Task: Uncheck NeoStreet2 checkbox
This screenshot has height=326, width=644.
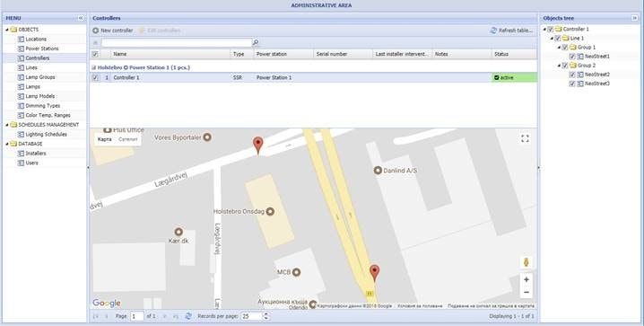Action: pos(572,75)
